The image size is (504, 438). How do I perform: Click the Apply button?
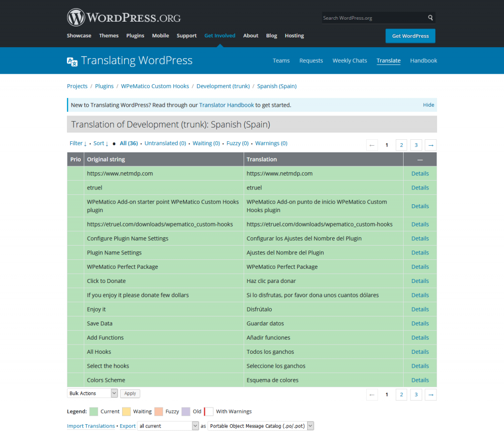pos(130,393)
